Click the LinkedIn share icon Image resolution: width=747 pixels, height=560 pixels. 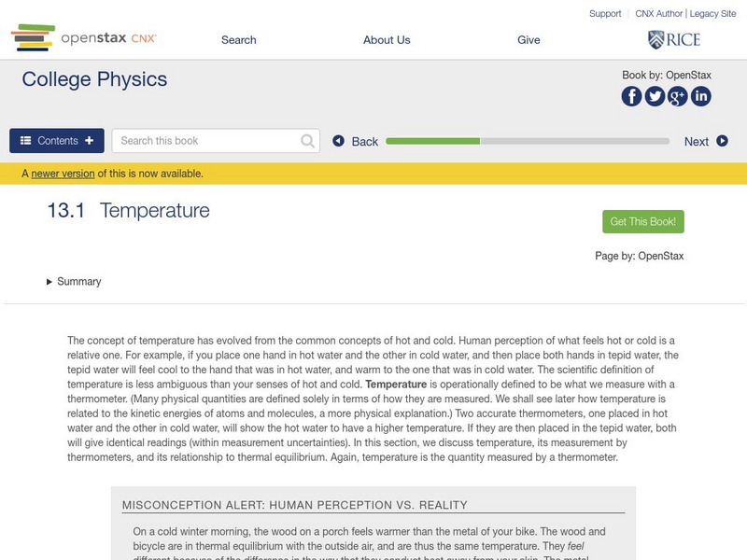[x=700, y=96]
